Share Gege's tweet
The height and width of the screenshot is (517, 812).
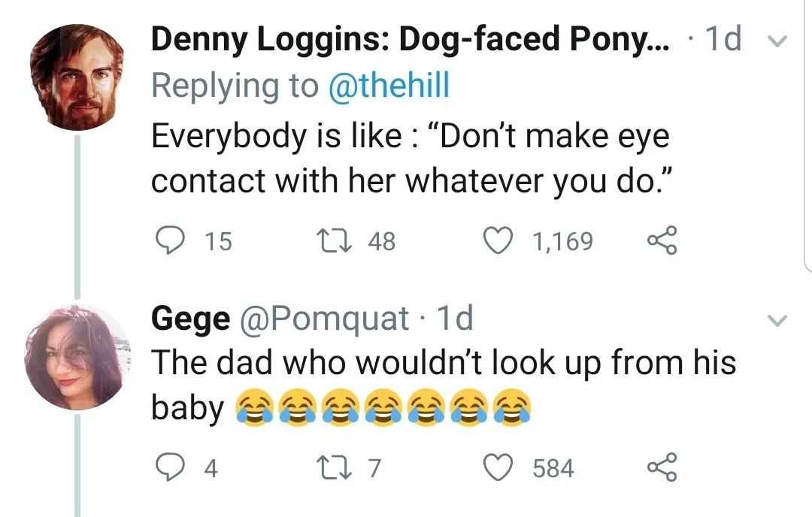click(662, 468)
